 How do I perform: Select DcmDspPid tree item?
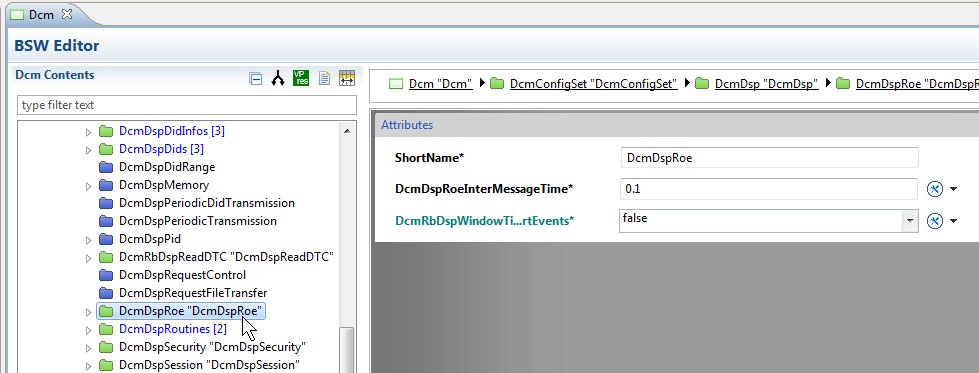pyautogui.click(x=150, y=239)
